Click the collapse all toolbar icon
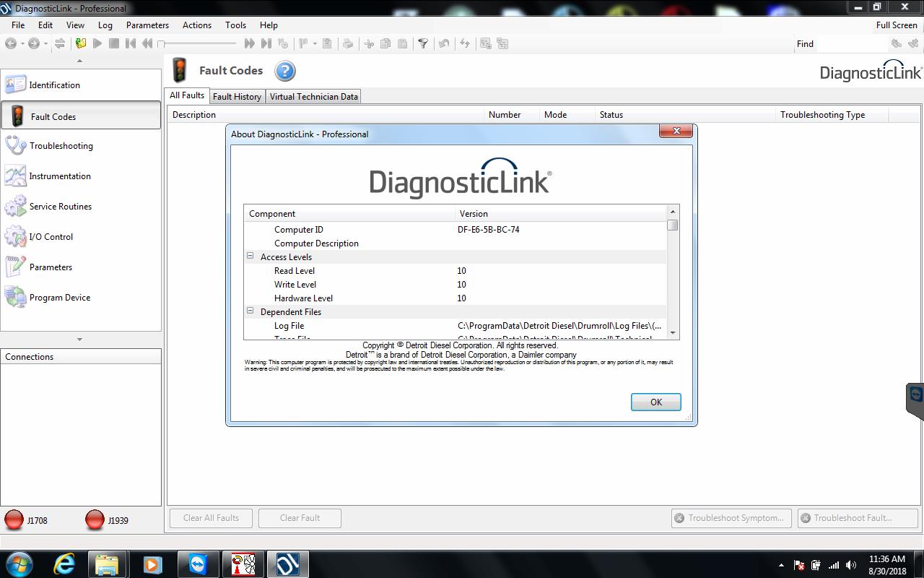Viewport: 924px width, 578px height. click(x=502, y=43)
